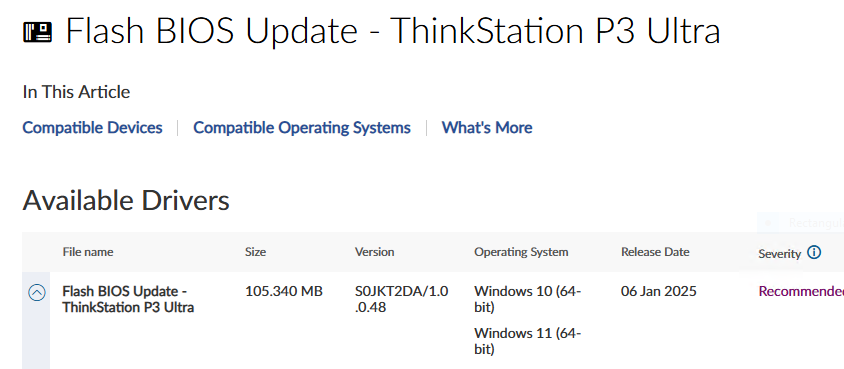Click the File name column header

tap(88, 252)
